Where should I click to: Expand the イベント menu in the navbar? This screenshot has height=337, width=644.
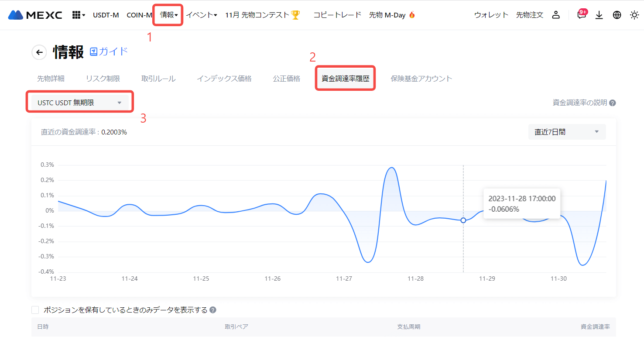[x=202, y=15]
